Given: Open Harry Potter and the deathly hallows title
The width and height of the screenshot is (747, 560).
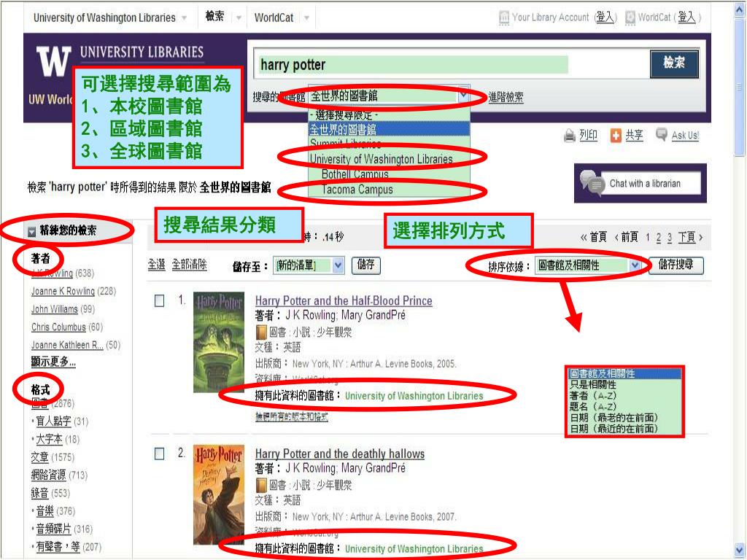Looking at the screenshot, I should (x=340, y=454).
